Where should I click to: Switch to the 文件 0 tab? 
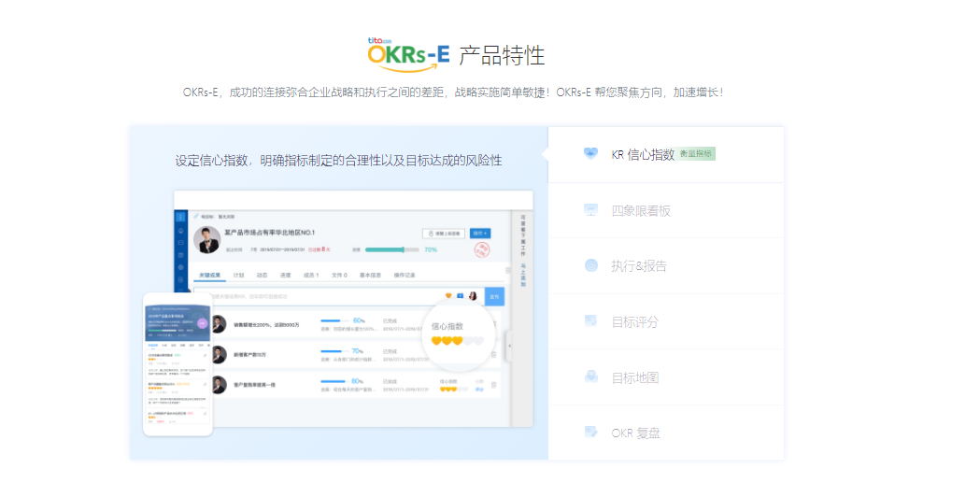(339, 275)
